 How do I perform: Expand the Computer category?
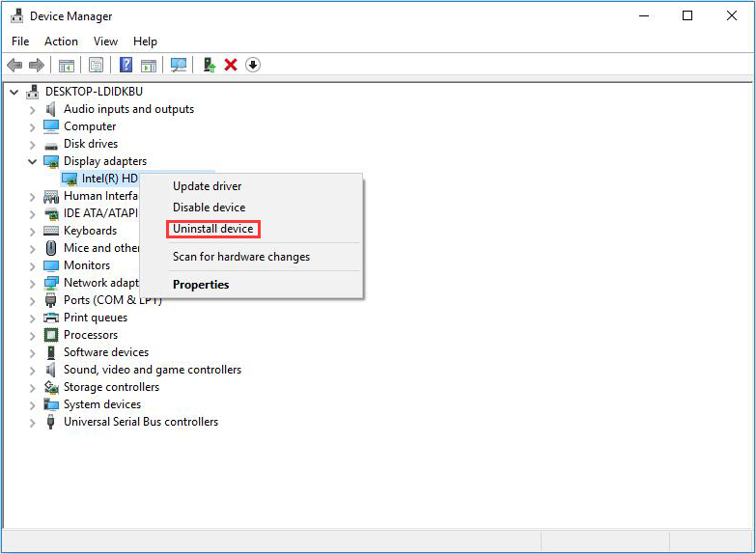(x=32, y=127)
